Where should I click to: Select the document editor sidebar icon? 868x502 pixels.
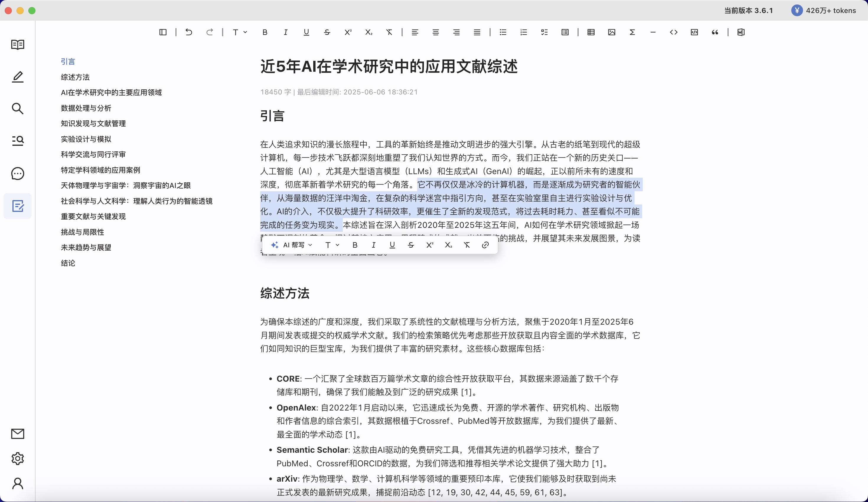(18, 206)
